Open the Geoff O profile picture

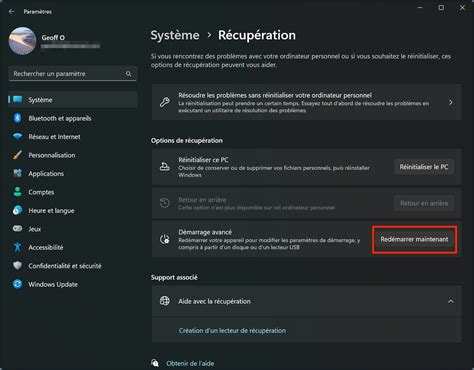click(22, 41)
